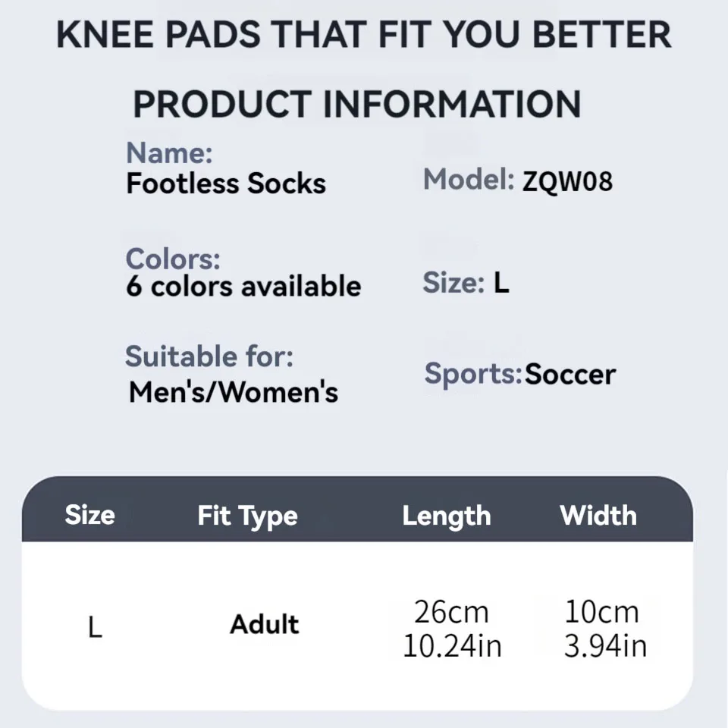728x728 pixels.
Task: Click the 'Colors:' label
Action: click(173, 259)
